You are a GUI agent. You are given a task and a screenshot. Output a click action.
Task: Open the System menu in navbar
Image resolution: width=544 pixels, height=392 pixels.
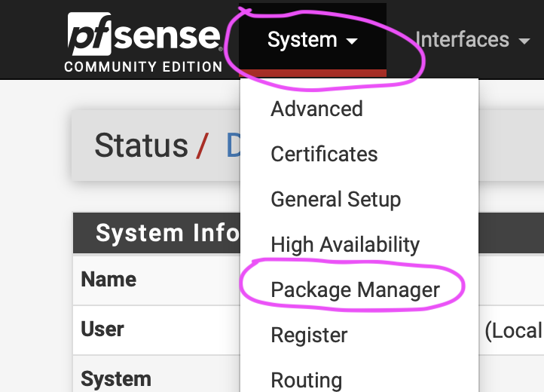click(302, 40)
